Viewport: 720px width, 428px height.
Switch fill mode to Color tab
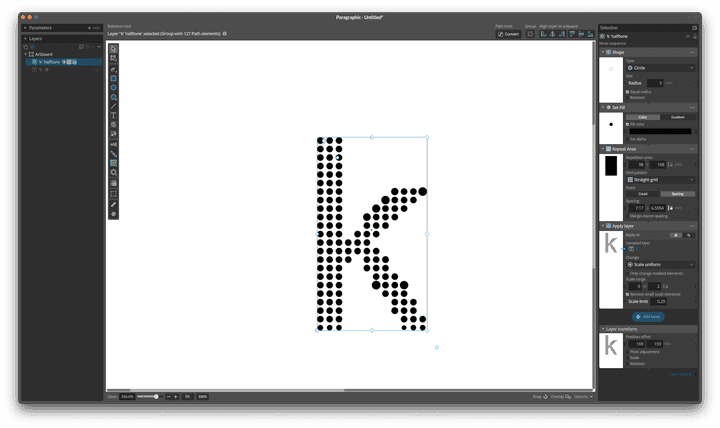click(x=643, y=117)
